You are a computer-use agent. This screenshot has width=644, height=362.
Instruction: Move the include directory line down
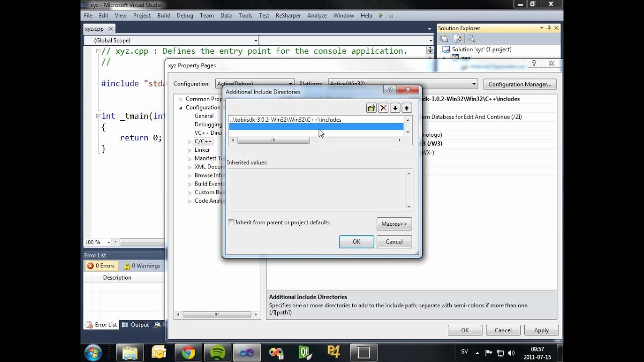(395, 108)
